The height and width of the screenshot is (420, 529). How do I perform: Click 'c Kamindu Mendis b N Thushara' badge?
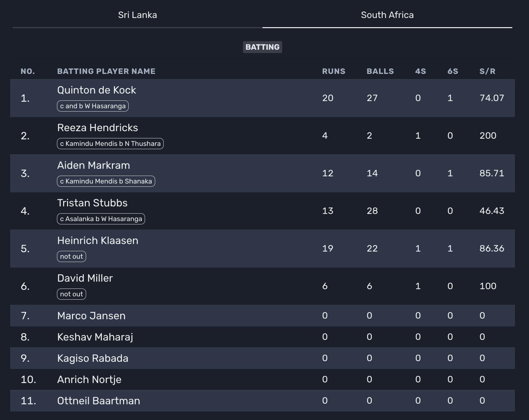pos(110,144)
